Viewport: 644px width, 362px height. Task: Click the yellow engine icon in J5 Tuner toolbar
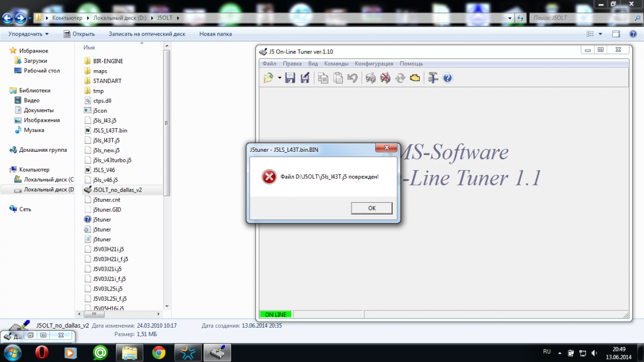coord(414,78)
